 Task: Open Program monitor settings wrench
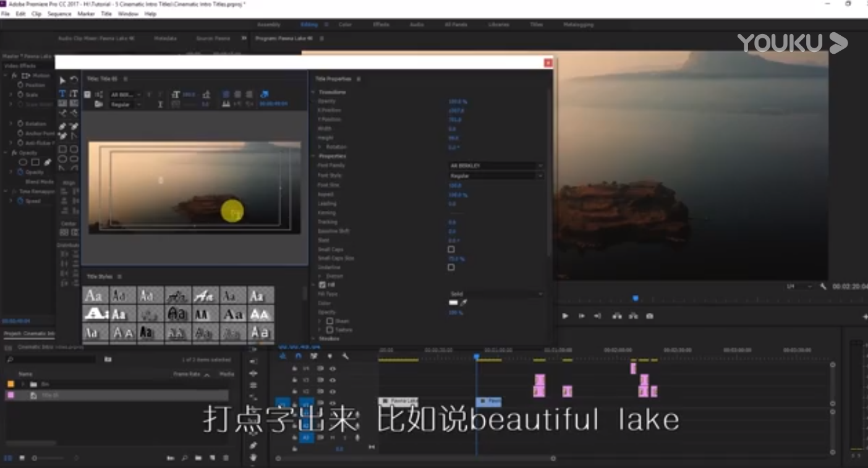[823, 287]
